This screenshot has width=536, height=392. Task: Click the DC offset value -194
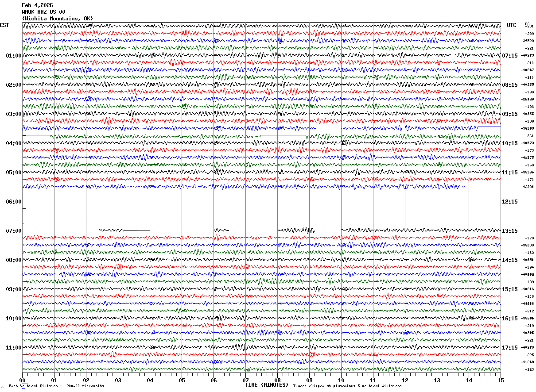click(529, 267)
